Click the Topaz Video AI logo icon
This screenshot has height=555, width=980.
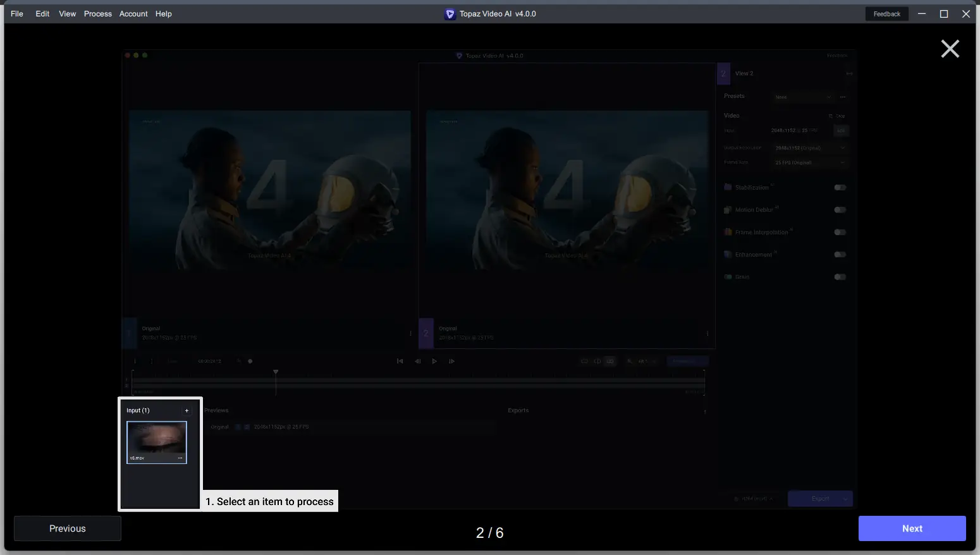(450, 14)
